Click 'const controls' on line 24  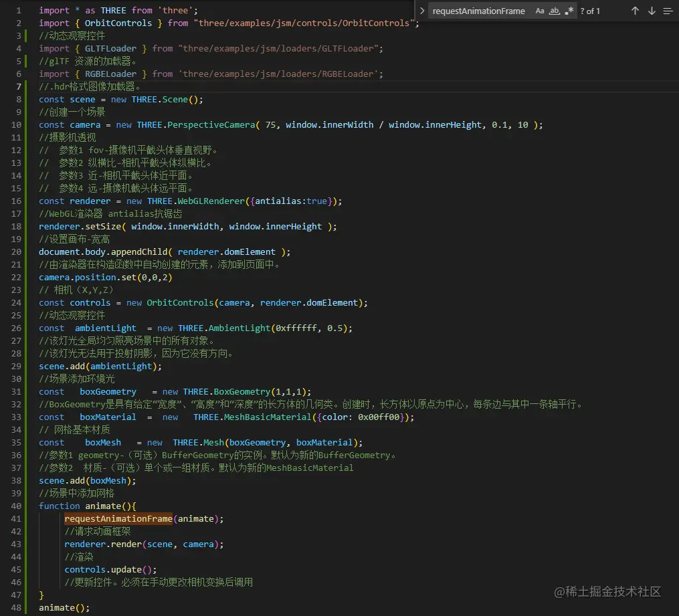tap(74, 302)
